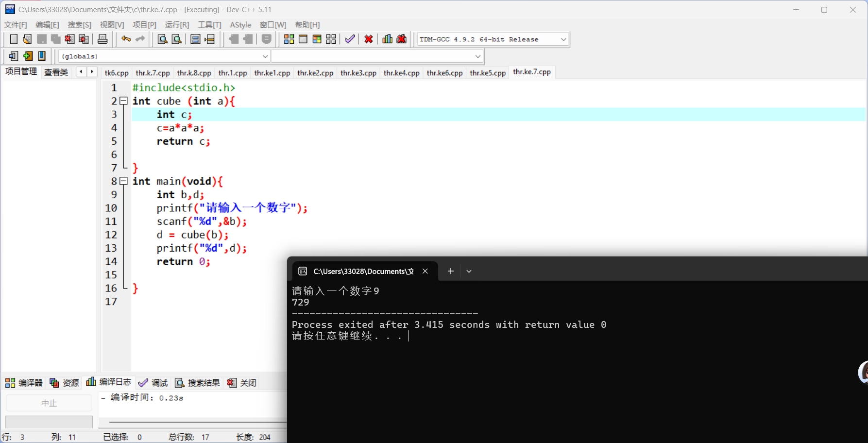Click the console output '729'
868x443 pixels.
click(301, 302)
